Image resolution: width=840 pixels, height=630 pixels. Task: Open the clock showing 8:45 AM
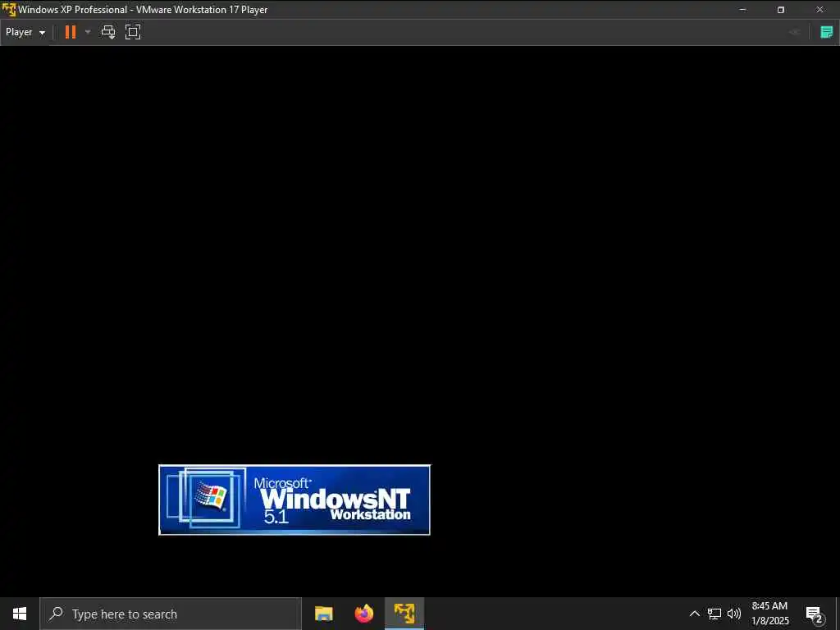pos(769,614)
